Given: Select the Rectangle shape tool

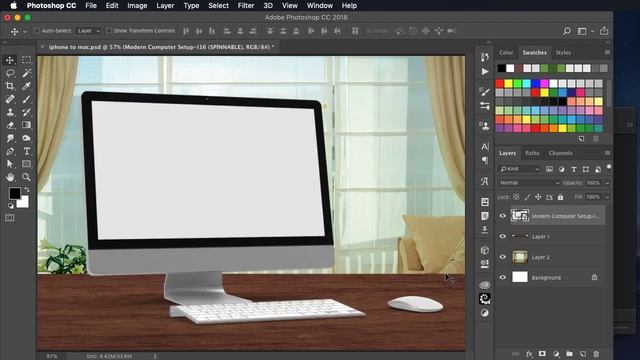Looking at the screenshot, I should pos(27,164).
